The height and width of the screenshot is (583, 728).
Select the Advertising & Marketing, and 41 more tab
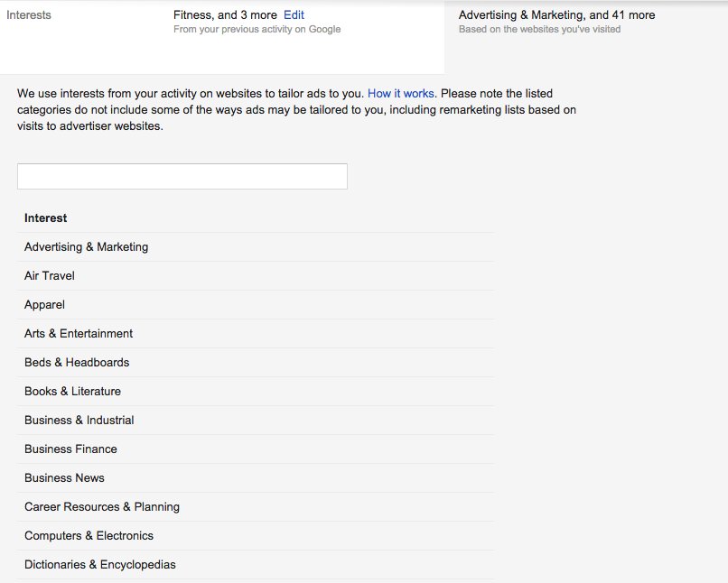click(556, 15)
